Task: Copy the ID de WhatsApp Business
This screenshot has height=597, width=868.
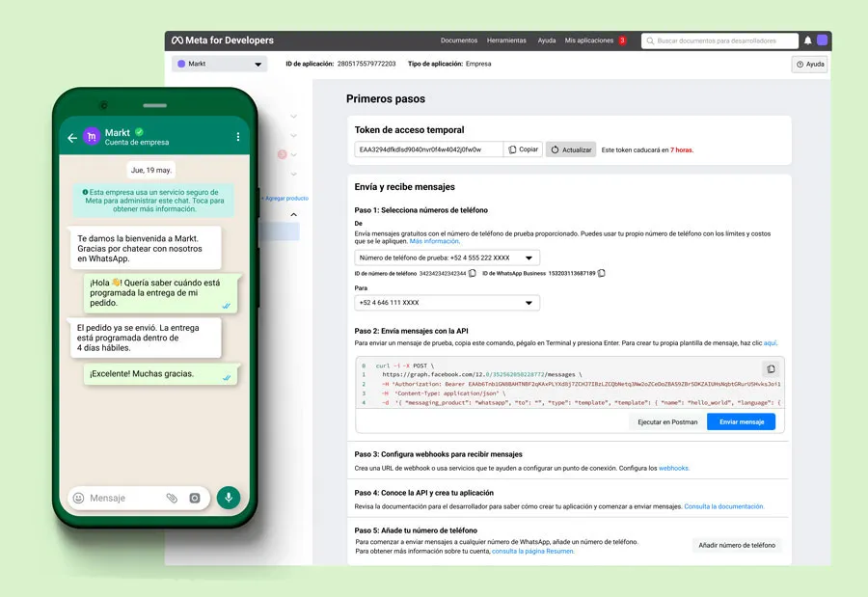Action: (601, 274)
